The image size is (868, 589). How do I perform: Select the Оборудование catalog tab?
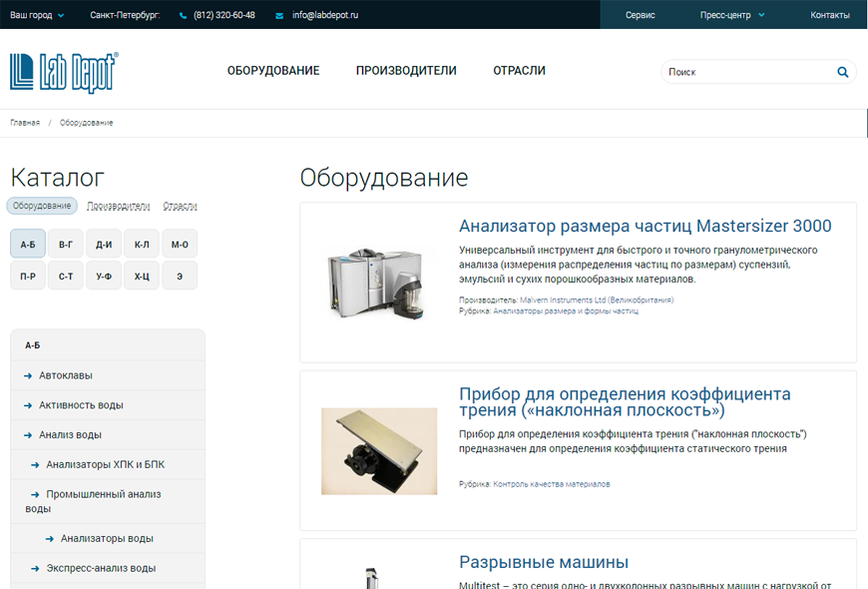coord(42,206)
